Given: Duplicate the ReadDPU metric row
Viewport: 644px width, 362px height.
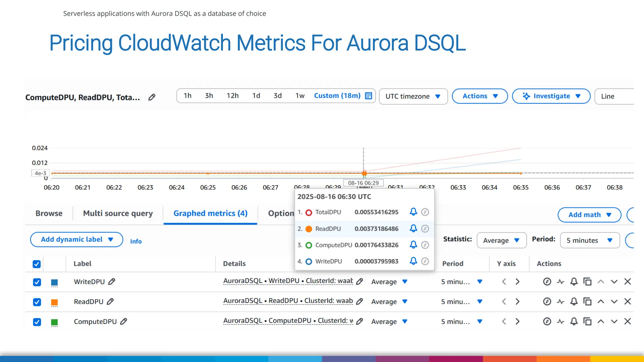Looking at the screenshot, I should 587,301.
